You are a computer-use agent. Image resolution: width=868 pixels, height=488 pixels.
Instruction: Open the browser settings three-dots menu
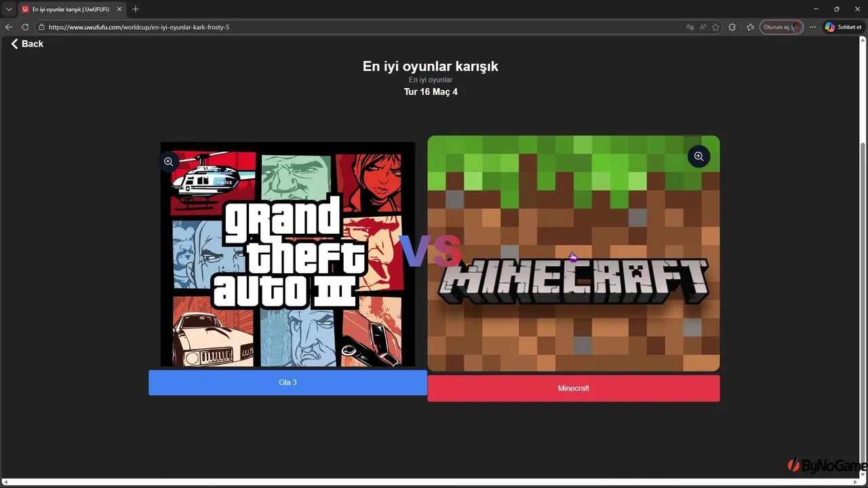coord(812,27)
